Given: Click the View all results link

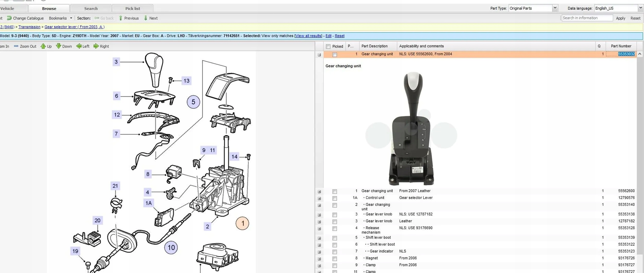Looking at the screenshot, I should pyautogui.click(x=308, y=36).
